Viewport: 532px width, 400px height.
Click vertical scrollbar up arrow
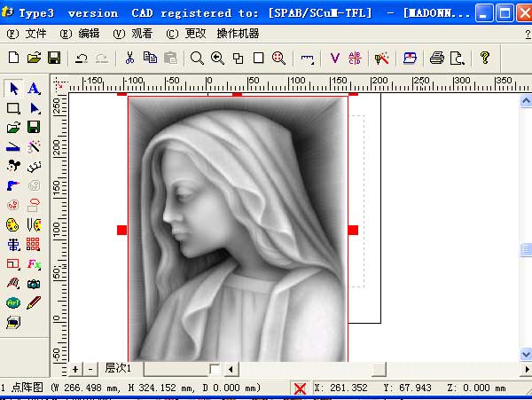pyautogui.click(x=526, y=101)
